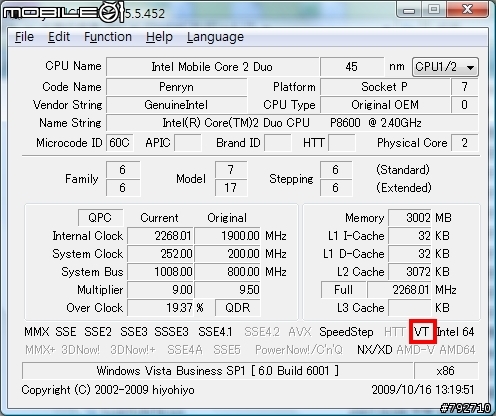Click the current Multiplier 9.00
This screenshot has width=496, height=416.
pos(160,290)
